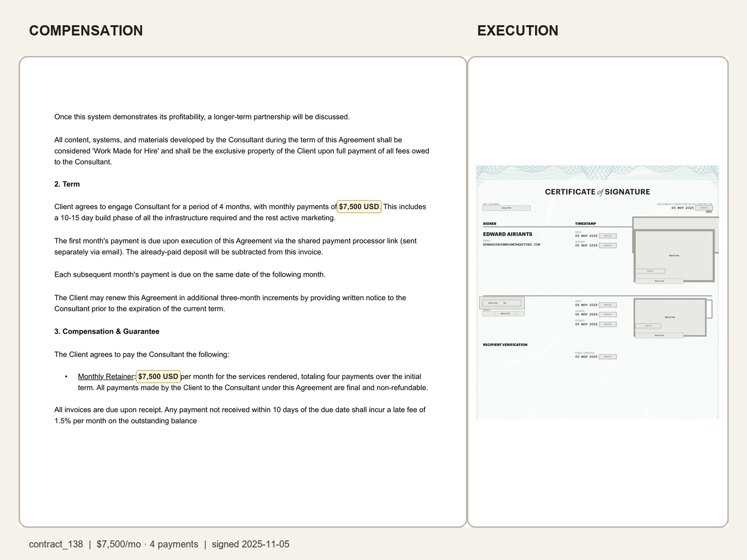Click the Email Verified date 05 NOV 2025
Screen dimensions: 747x560
pos(586,357)
